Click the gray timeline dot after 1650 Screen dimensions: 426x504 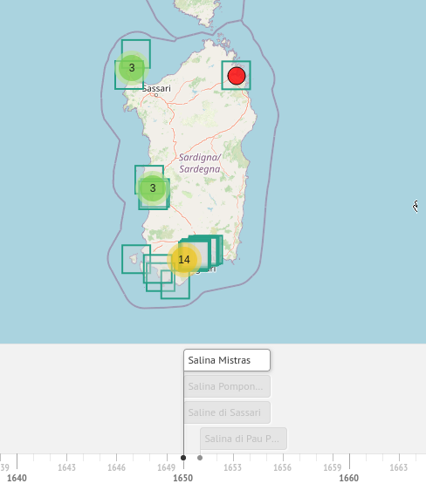(x=200, y=458)
